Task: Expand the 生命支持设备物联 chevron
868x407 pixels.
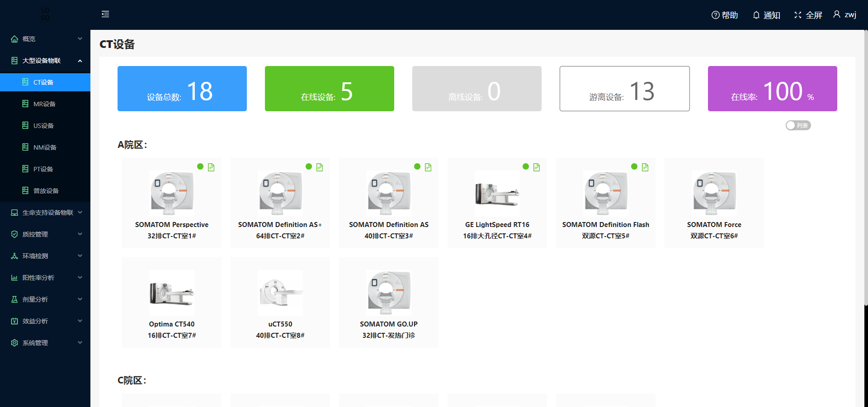Action: coord(80,213)
